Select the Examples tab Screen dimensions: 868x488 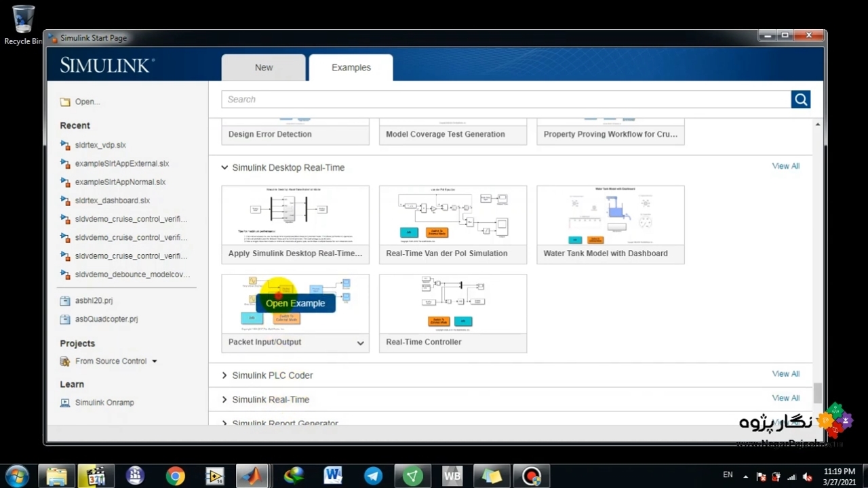[351, 68]
